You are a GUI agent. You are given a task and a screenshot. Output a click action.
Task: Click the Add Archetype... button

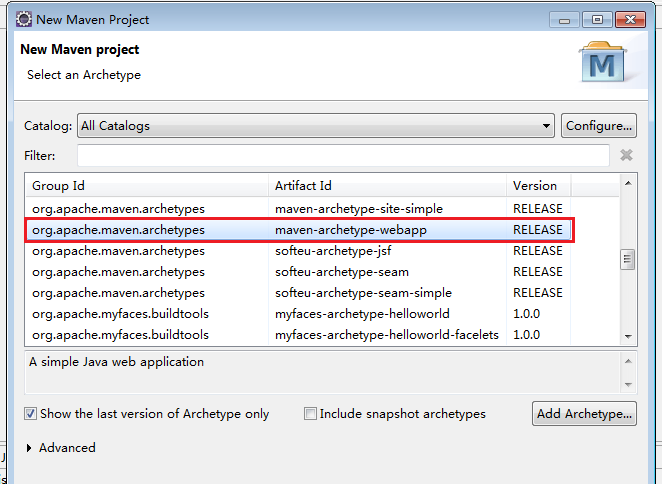(585, 413)
